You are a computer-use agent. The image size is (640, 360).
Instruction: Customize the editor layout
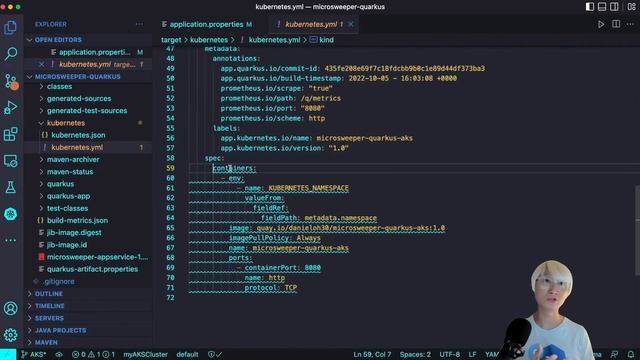(631, 7)
